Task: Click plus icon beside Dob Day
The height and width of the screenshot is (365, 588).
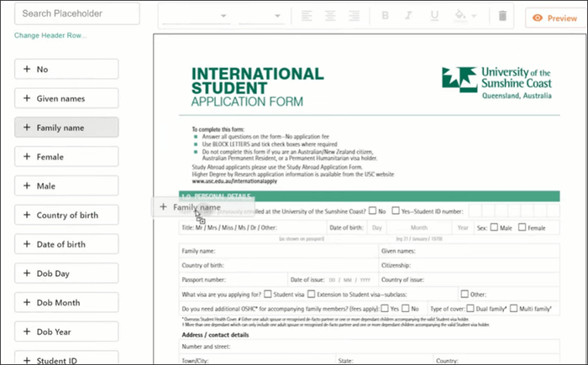Action: click(x=27, y=274)
